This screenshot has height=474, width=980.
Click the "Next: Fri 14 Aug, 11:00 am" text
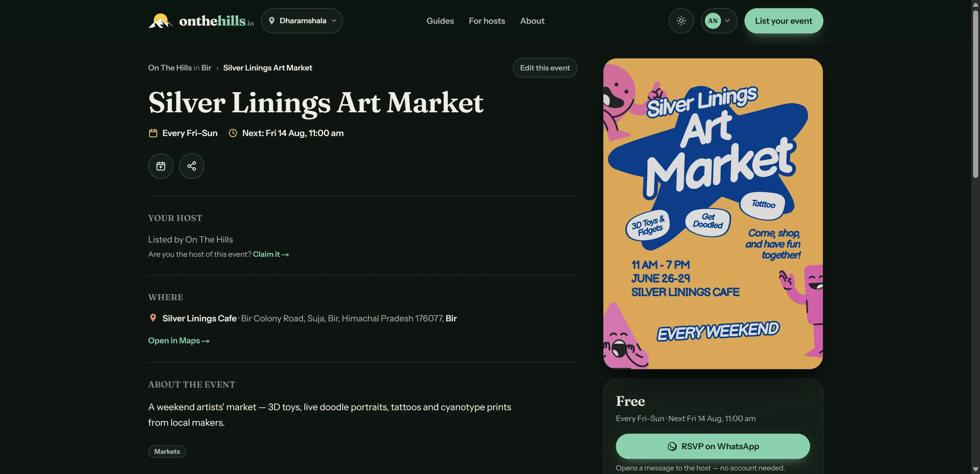point(293,133)
